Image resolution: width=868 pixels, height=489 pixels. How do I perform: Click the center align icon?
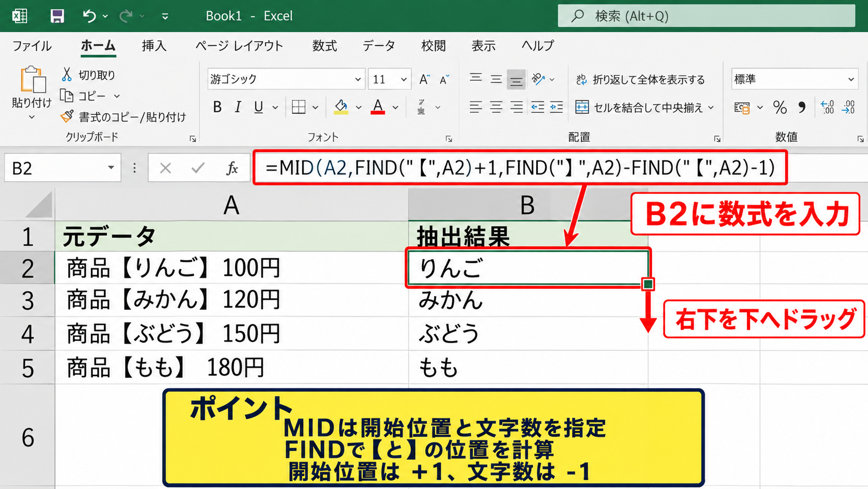click(496, 108)
